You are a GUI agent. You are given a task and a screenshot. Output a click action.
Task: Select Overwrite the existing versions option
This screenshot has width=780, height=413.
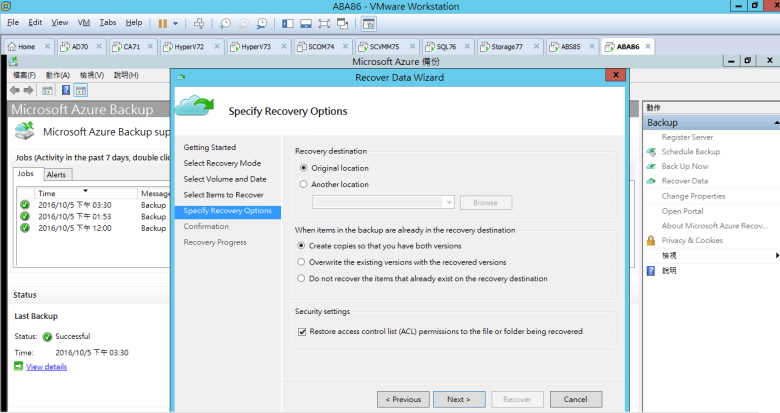pos(303,261)
